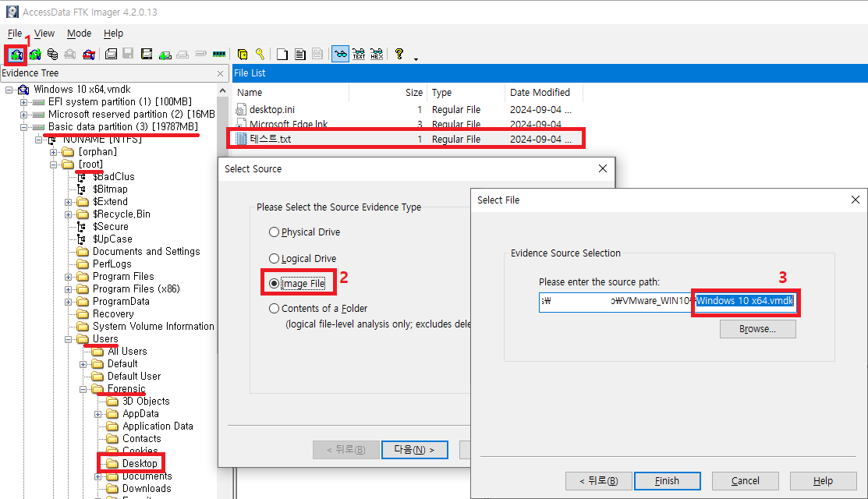This screenshot has width=868, height=499.
Task: Select the Physical Drive radio button
Action: point(274,232)
